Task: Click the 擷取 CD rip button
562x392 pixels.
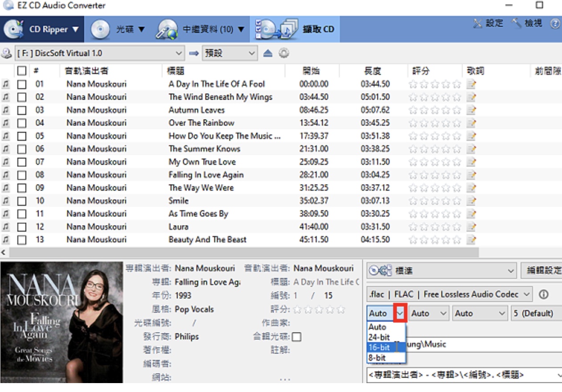Action: point(295,29)
